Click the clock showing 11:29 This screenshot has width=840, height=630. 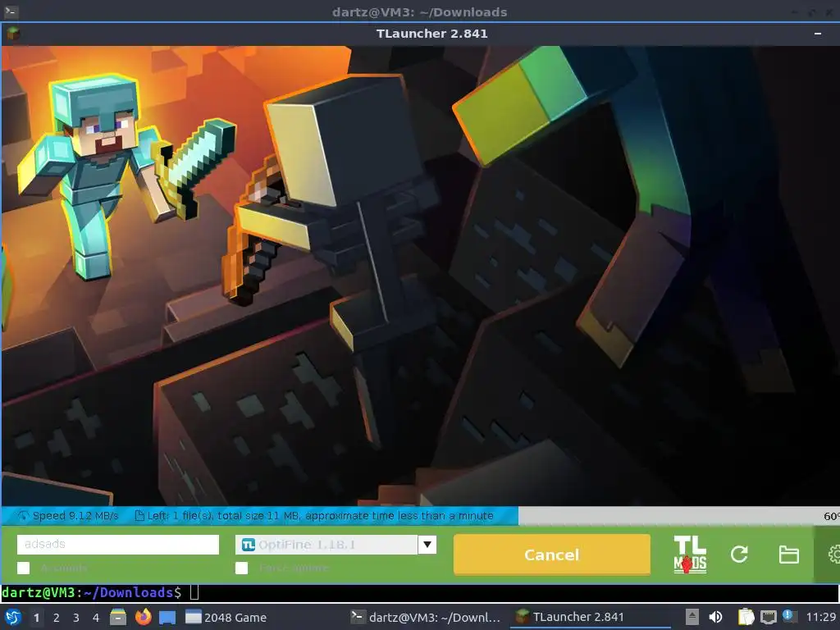(x=821, y=617)
